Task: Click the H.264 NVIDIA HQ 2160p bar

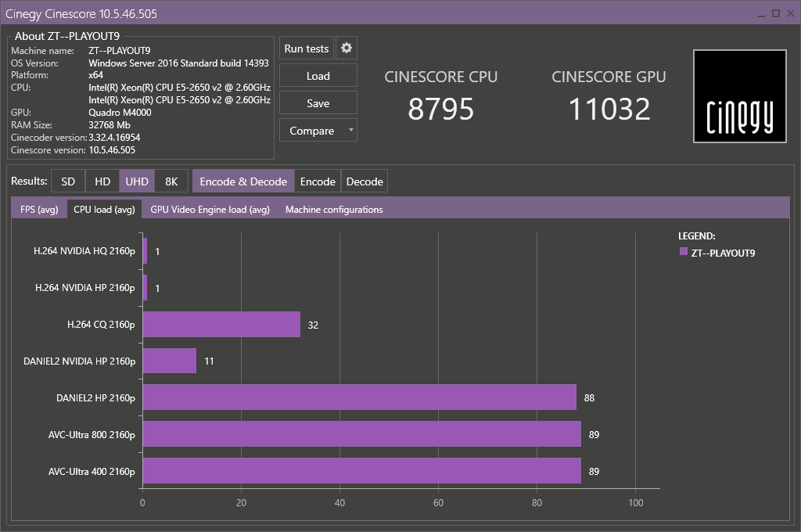Action: (x=145, y=251)
